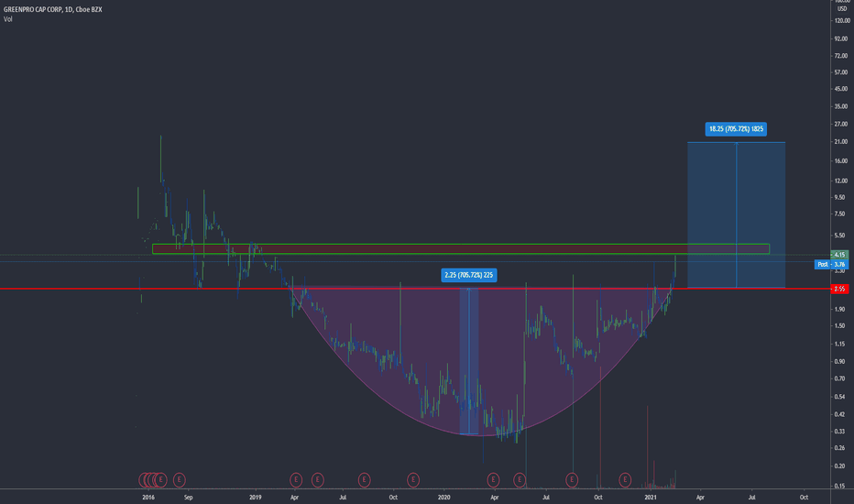Click the 0.33 price axis value
This screenshot has height=504, width=854.
(840, 432)
